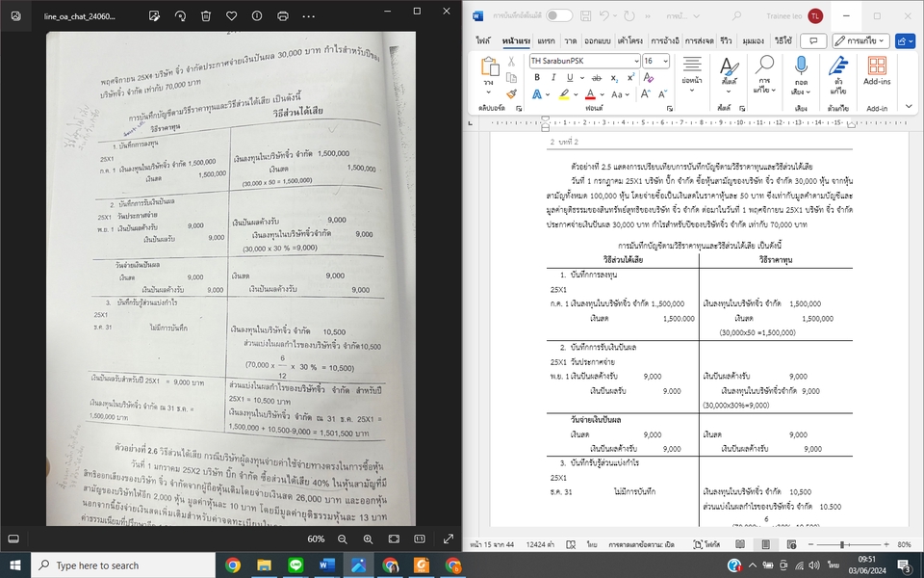The width and height of the screenshot is (924, 578).
Task: Cut selection with the scissors icon
Action: (511, 62)
